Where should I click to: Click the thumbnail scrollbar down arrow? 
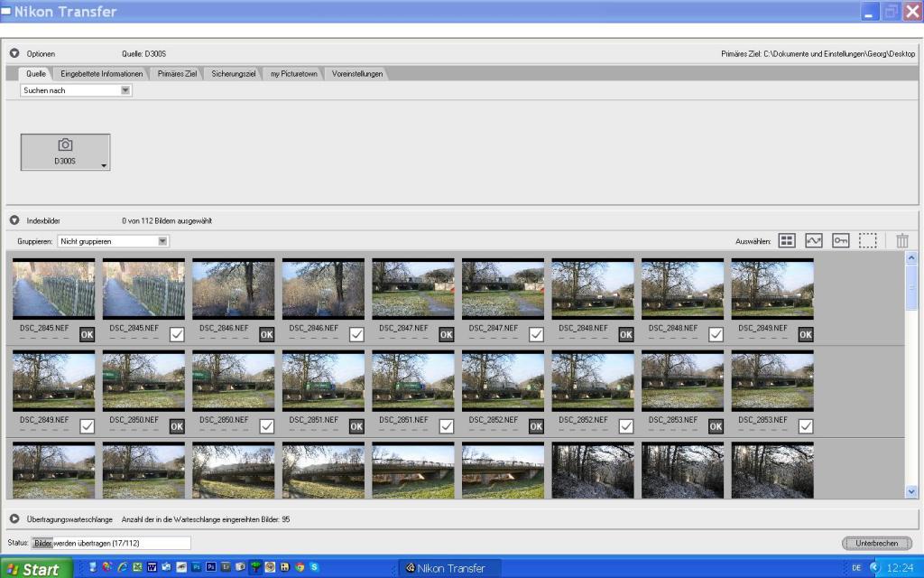[911, 491]
